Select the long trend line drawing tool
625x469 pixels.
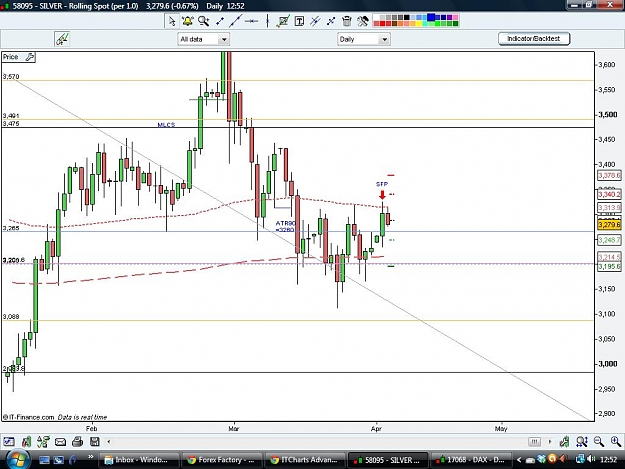click(235, 21)
